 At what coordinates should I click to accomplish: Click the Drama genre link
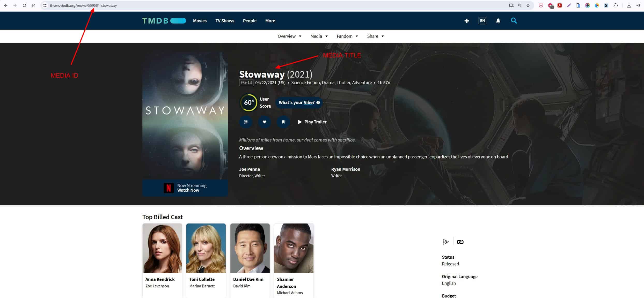[x=328, y=83]
